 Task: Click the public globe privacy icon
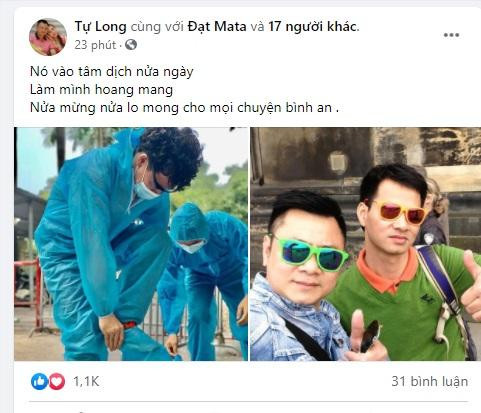pyautogui.click(x=131, y=45)
